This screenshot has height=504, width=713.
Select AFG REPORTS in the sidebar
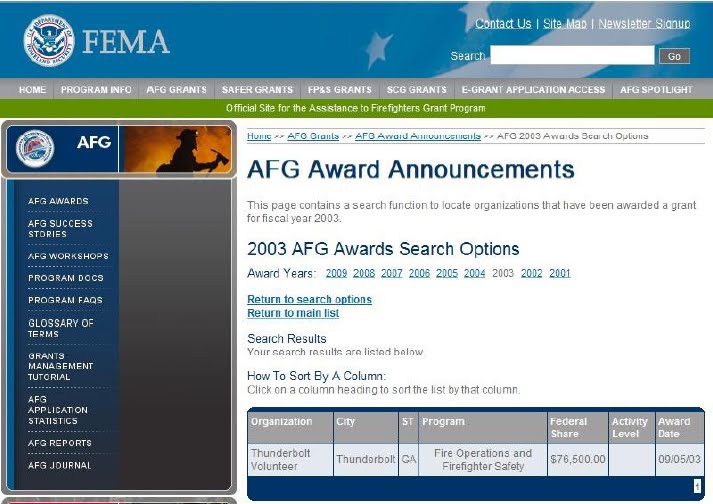point(60,443)
